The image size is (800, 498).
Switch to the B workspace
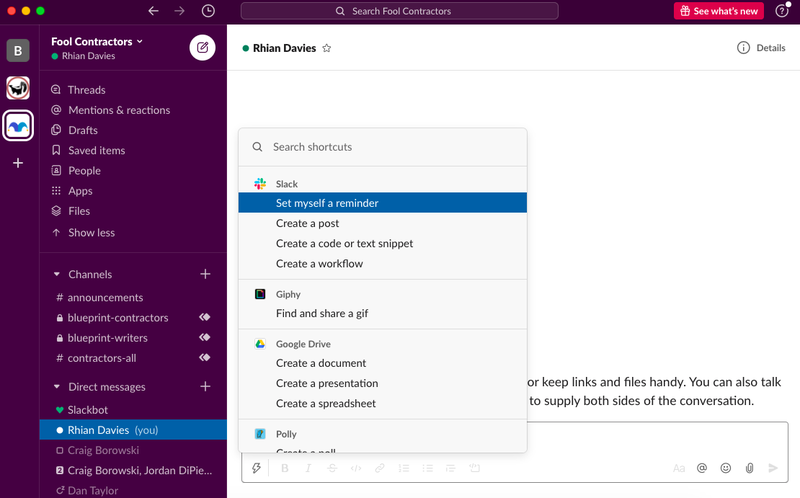click(x=18, y=51)
